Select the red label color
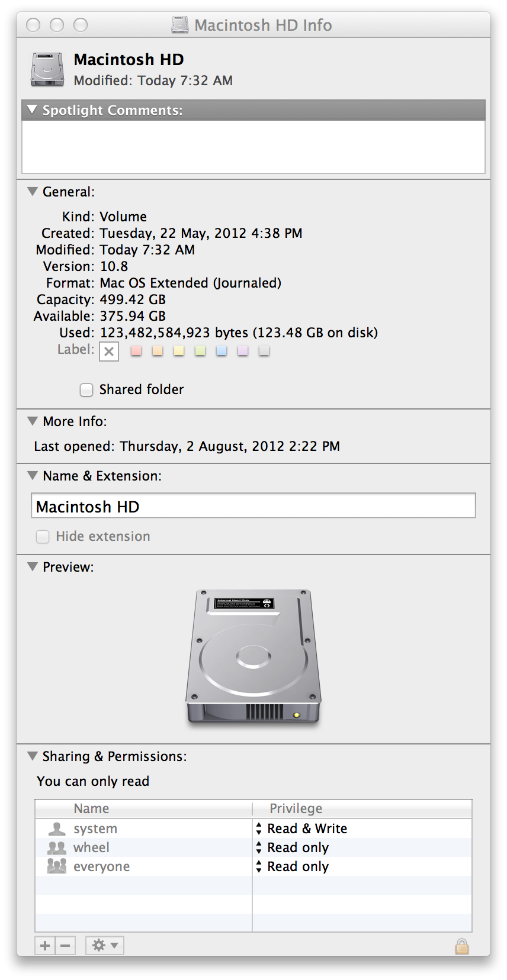The image size is (507, 980). tap(136, 350)
